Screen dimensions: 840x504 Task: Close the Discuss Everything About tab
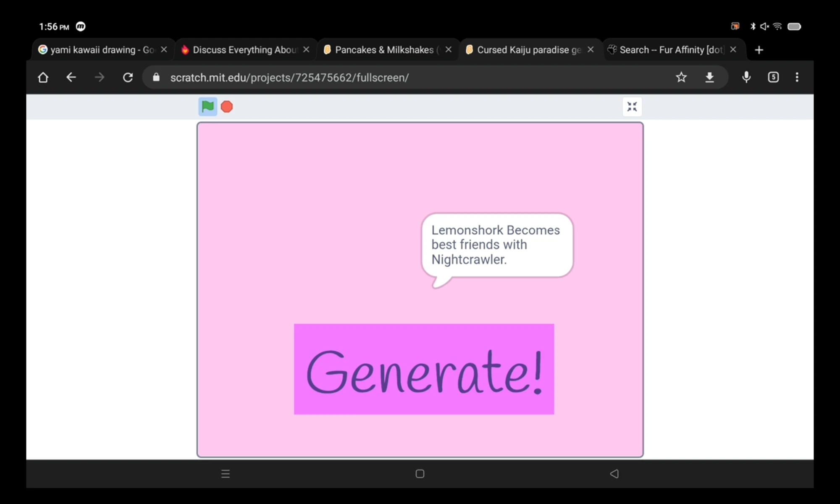pos(306,50)
